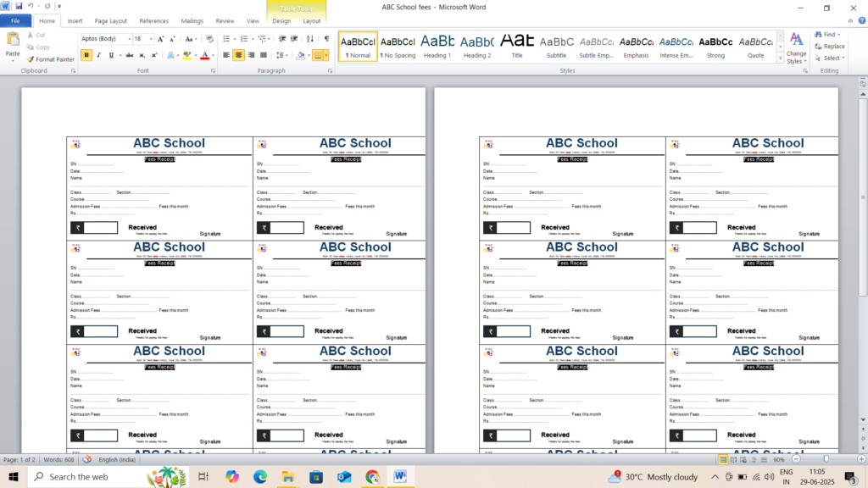868x488 pixels.
Task: Toggle Center alignment
Action: [x=238, y=55]
